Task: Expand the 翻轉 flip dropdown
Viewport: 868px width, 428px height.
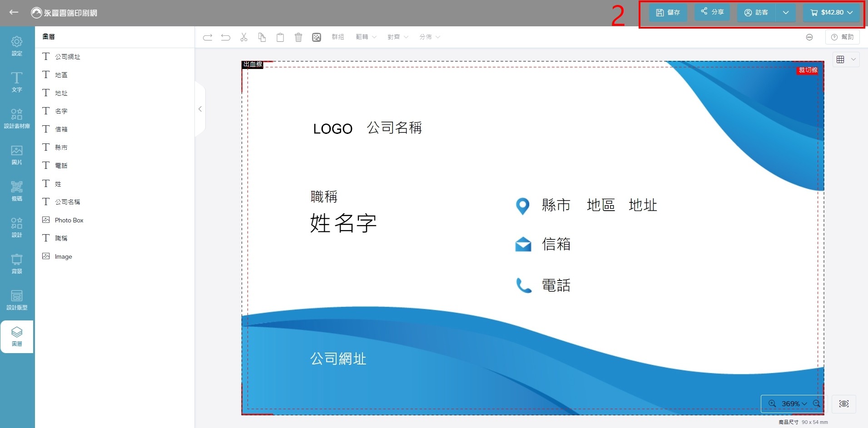Action: pos(366,37)
